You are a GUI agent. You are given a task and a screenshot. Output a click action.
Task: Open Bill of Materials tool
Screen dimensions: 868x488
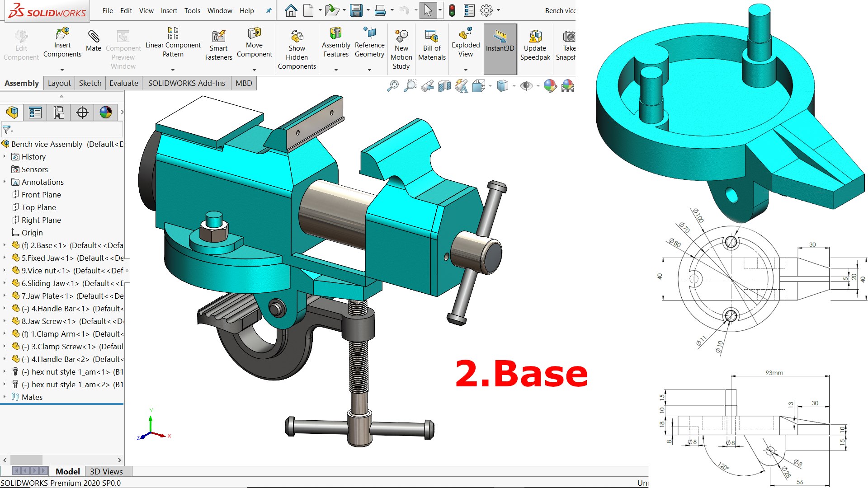[431, 36]
